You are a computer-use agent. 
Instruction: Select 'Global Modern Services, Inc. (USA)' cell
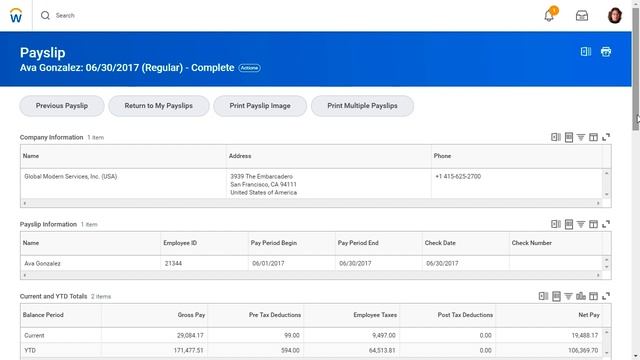71,176
